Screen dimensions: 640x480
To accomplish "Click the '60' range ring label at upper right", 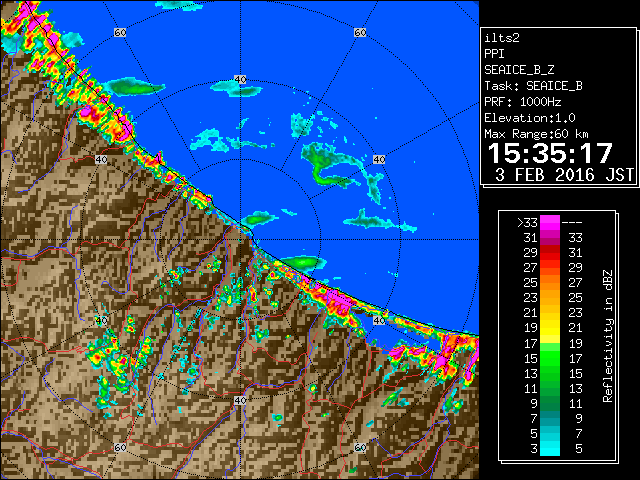I will (360, 32).
